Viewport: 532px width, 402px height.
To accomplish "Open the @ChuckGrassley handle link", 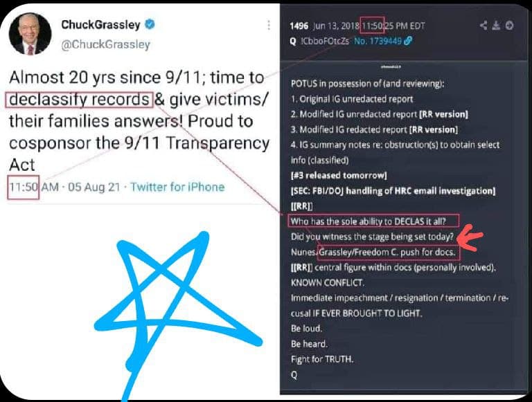I will pyautogui.click(x=105, y=45).
